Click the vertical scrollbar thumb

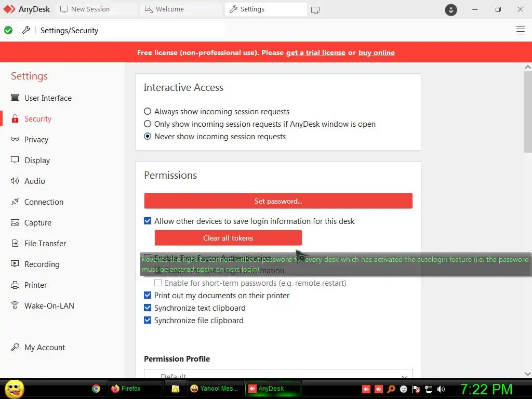click(528, 112)
